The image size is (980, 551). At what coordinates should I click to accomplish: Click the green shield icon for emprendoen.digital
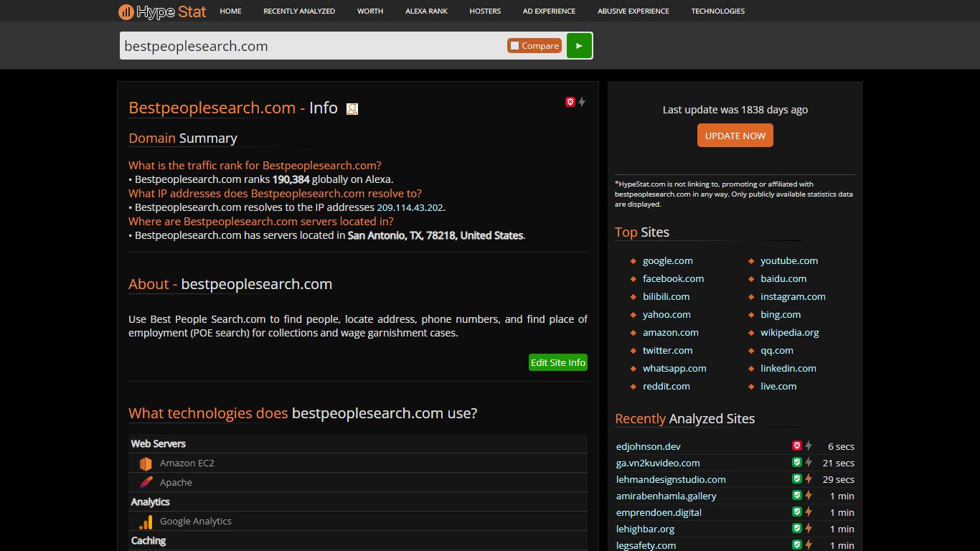pyautogui.click(x=796, y=512)
